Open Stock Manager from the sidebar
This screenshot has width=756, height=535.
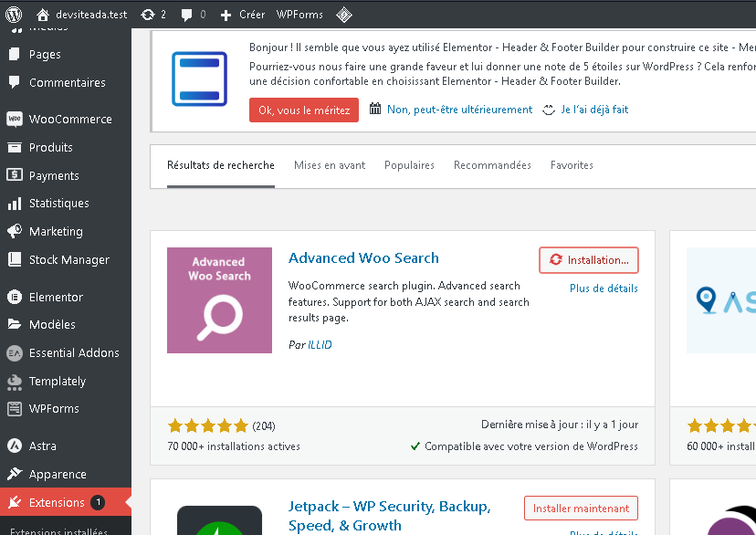point(13,259)
